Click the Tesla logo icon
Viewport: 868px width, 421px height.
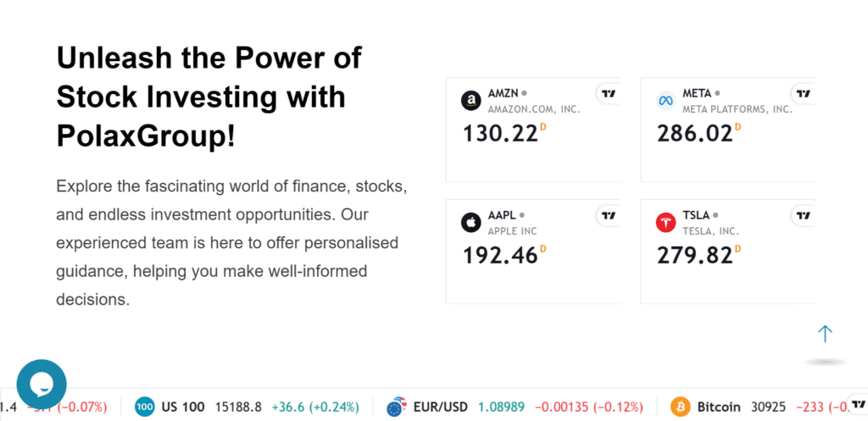[665, 223]
